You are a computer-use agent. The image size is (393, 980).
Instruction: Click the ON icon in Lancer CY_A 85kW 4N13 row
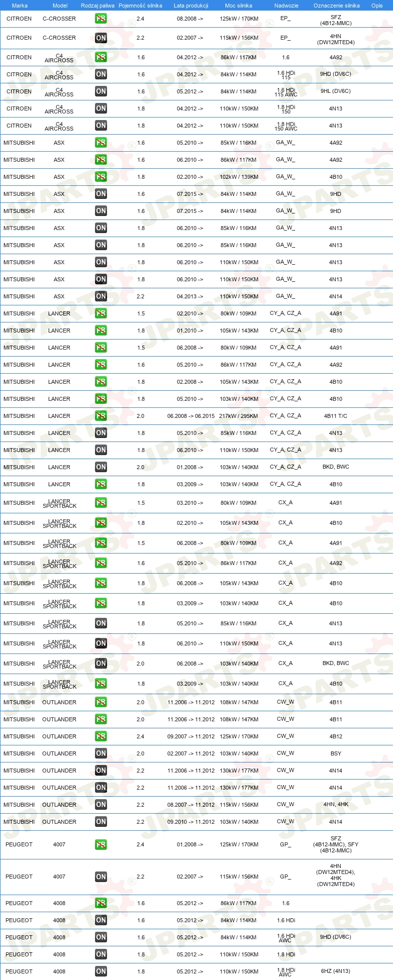(x=101, y=433)
